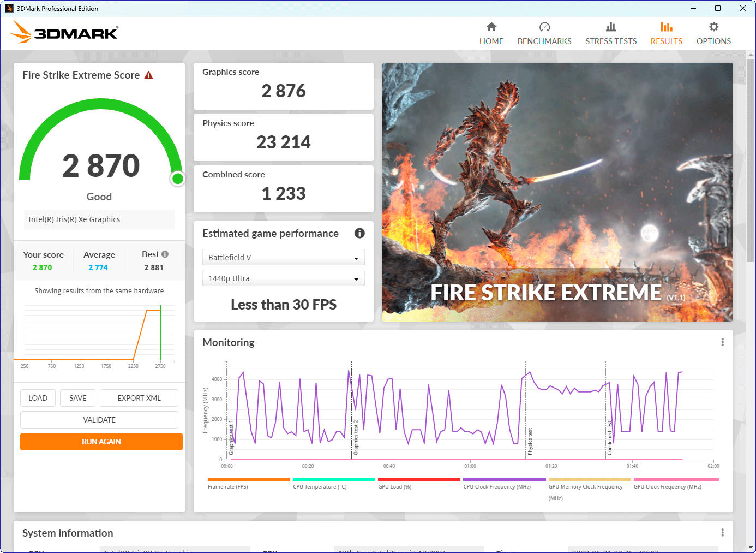Click the VALIDATE button
756x553 pixels.
99,420
